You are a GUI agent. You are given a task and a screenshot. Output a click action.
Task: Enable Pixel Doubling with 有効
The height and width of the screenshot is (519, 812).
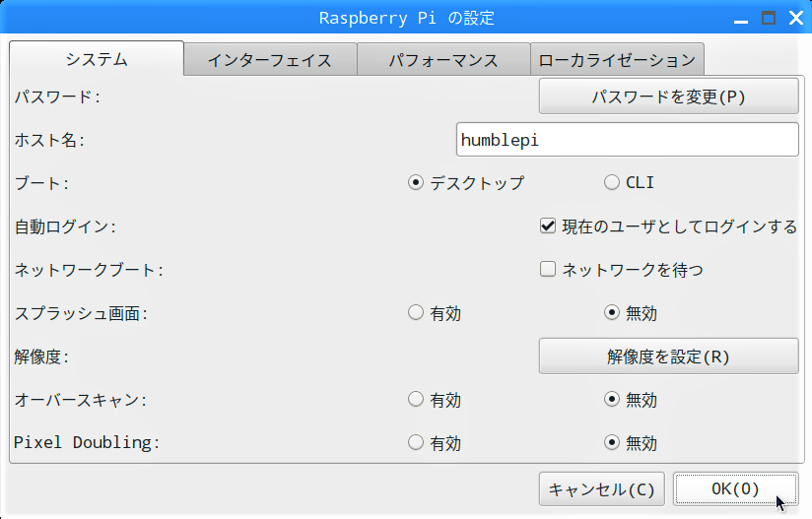pos(434,443)
